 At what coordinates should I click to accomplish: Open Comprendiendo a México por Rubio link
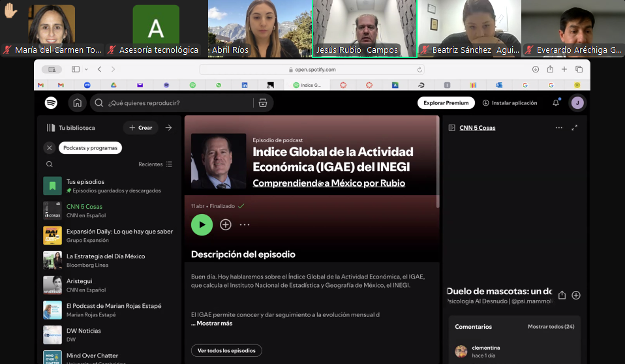(329, 183)
